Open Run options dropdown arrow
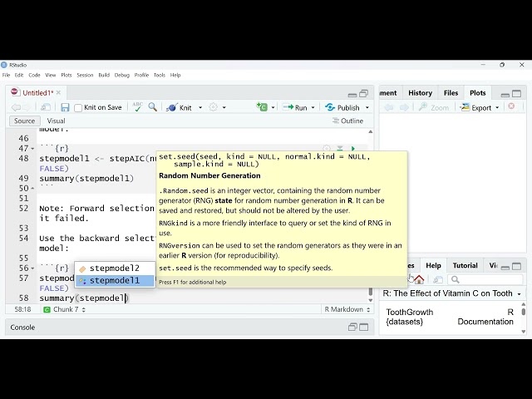Screen dimensions: 532x399 pyautogui.click(x=313, y=107)
